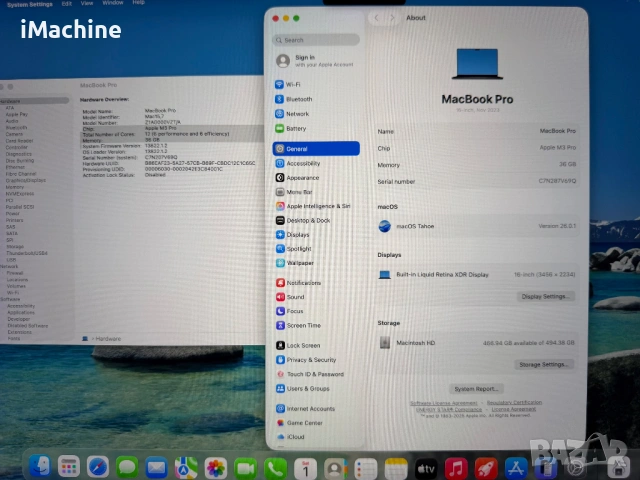Select Hardware in System Report sidebar
640x480 pixels.
(x=34, y=101)
